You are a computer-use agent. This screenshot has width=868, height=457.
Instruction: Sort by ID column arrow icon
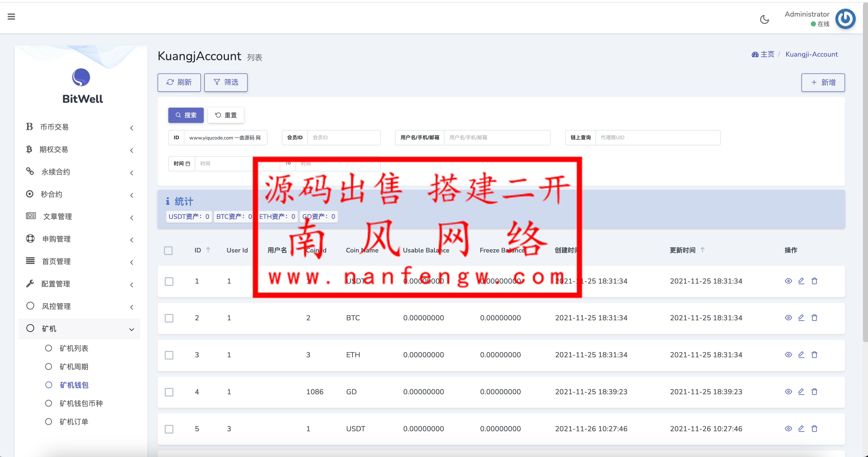pyautogui.click(x=208, y=250)
